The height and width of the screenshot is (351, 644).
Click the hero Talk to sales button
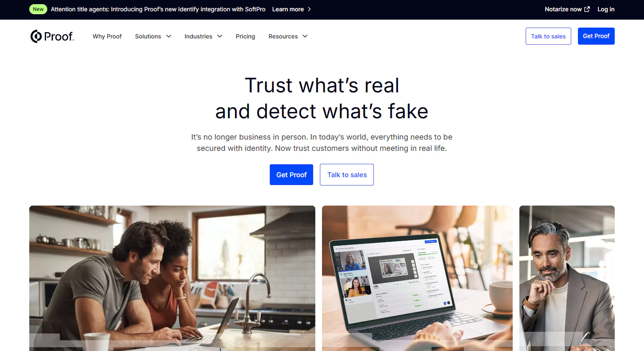point(347,175)
